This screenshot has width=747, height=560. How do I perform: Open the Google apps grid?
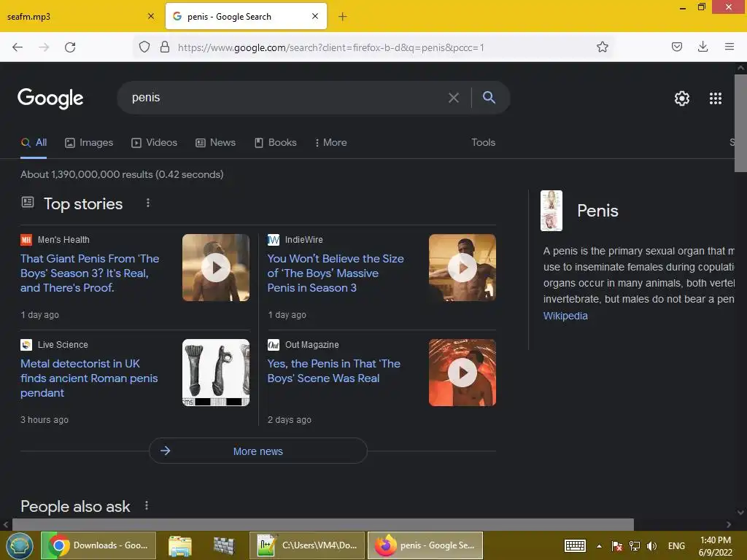(715, 98)
